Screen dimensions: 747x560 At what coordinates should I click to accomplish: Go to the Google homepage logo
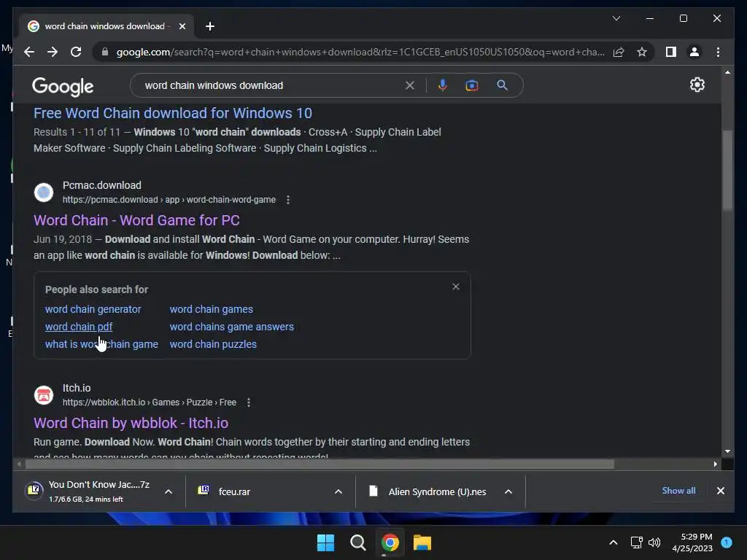point(63,87)
